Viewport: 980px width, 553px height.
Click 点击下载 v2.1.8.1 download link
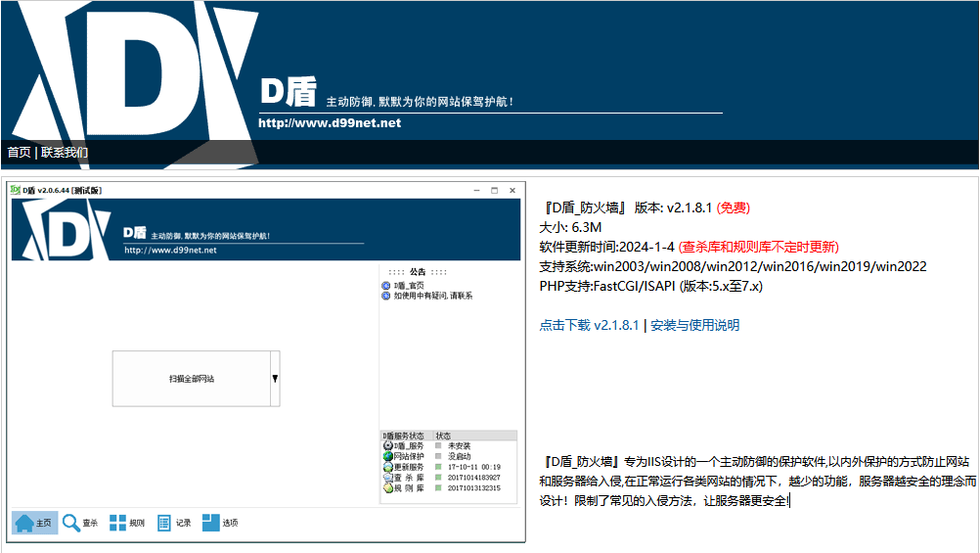589,325
